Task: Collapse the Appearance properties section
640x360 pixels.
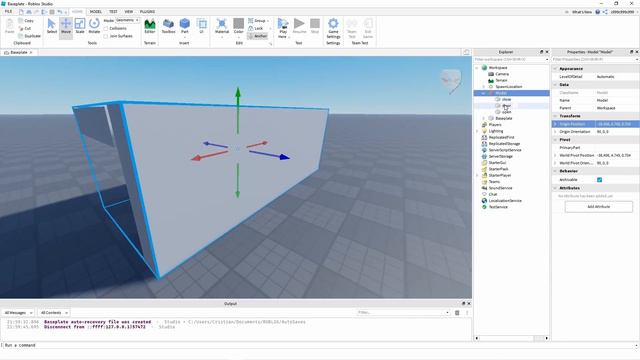Action: (555, 69)
